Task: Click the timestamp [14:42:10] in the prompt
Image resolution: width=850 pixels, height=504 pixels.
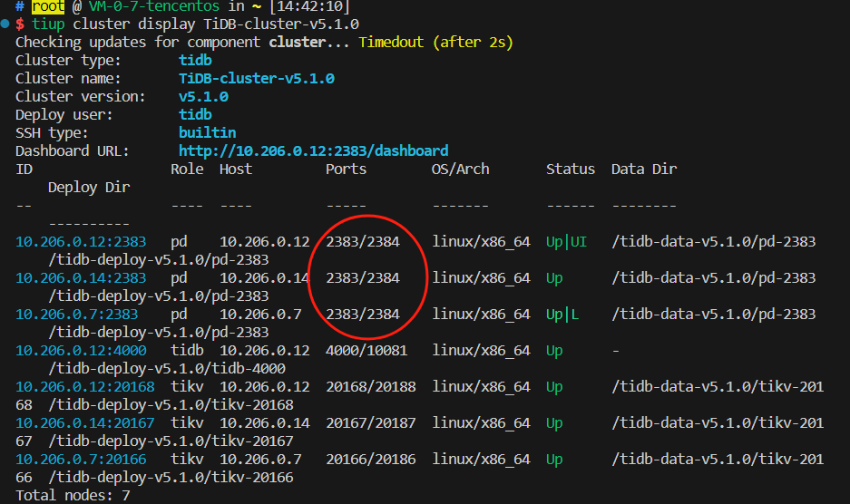Action: 309,6
